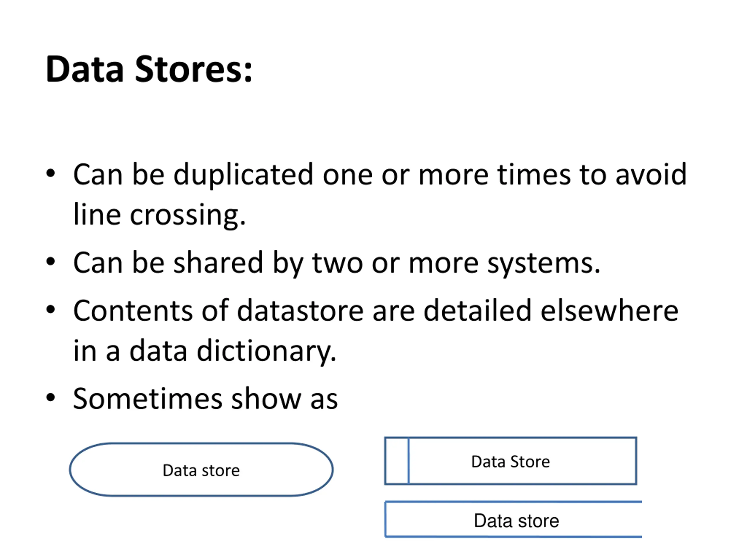This screenshot has width=747, height=560.
Task: Click the "Data Store" label in upper rectangle
Action: [x=511, y=461]
